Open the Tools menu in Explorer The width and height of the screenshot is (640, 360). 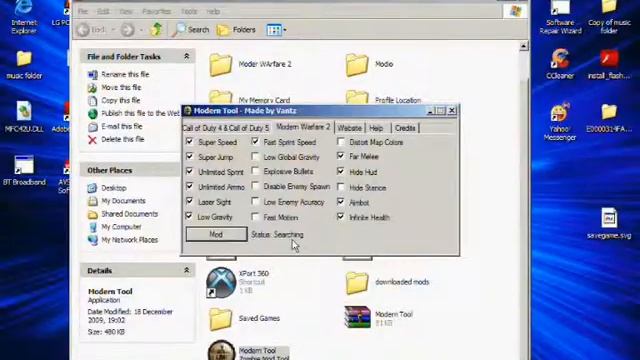pyautogui.click(x=189, y=11)
